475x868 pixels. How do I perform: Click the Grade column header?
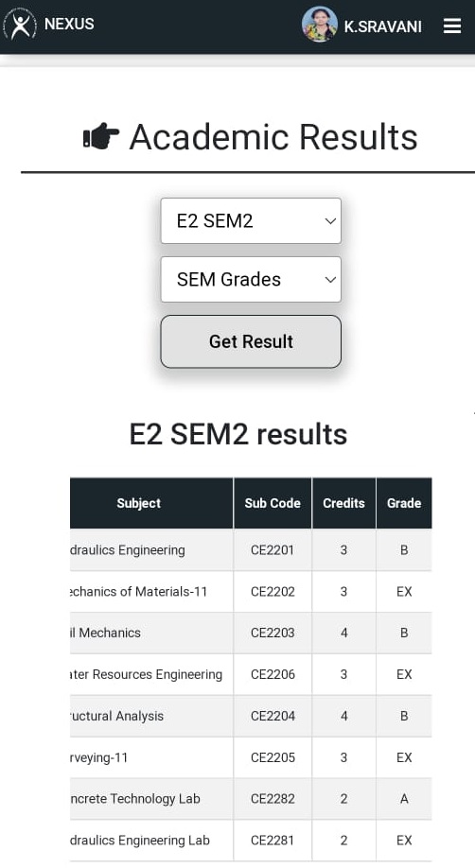click(x=404, y=503)
